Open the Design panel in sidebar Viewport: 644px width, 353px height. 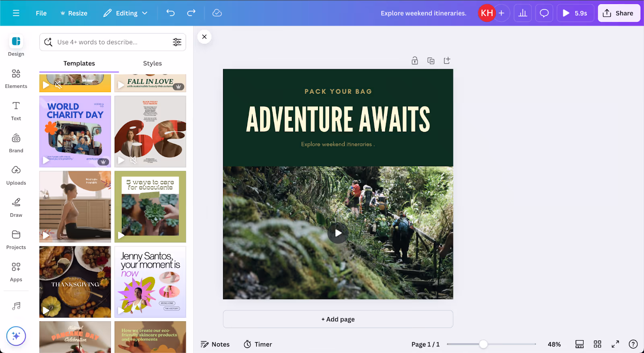coord(16,46)
